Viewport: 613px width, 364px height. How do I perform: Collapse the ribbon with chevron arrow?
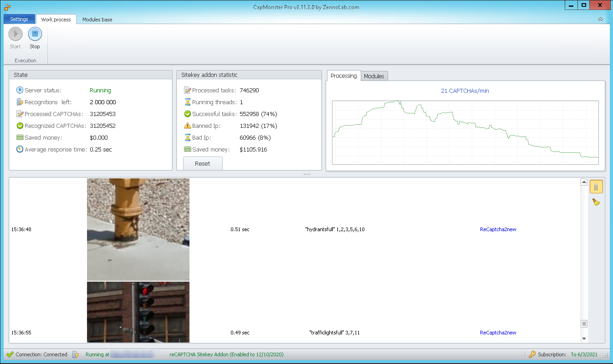[600, 19]
